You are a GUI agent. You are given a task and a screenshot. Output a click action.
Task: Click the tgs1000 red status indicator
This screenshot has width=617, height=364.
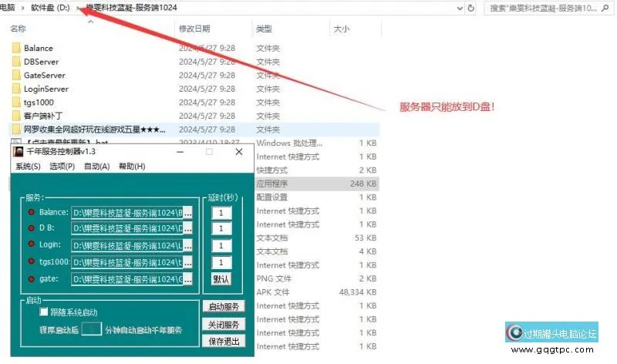[x=31, y=261]
